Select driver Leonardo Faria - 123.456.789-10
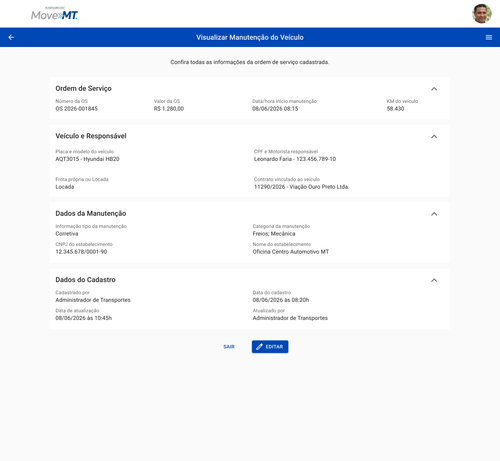The height and width of the screenshot is (461, 500). (x=295, y=159)
